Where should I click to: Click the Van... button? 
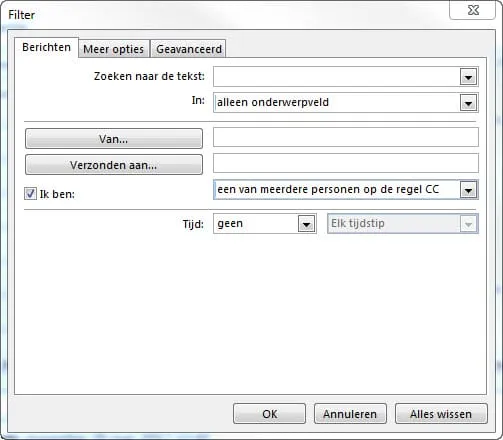(114, 139)
